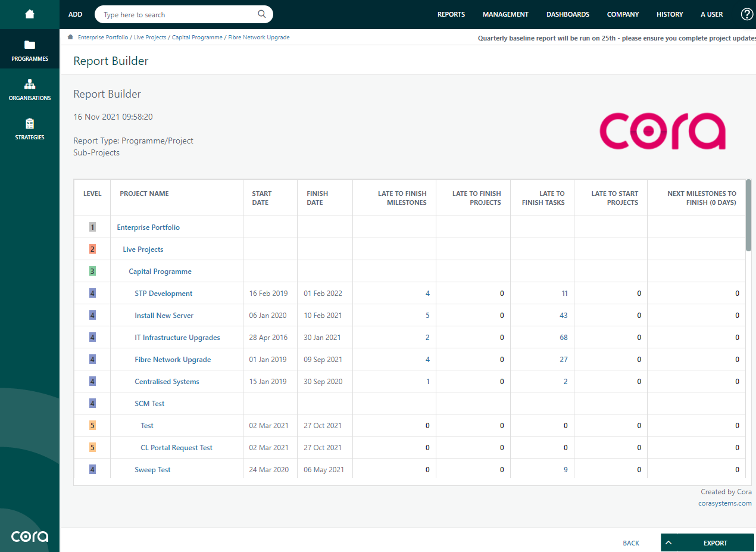756x552 pixels.
Task: Open the Strategies clipboard icon
Action: click(x=30, y=123)
